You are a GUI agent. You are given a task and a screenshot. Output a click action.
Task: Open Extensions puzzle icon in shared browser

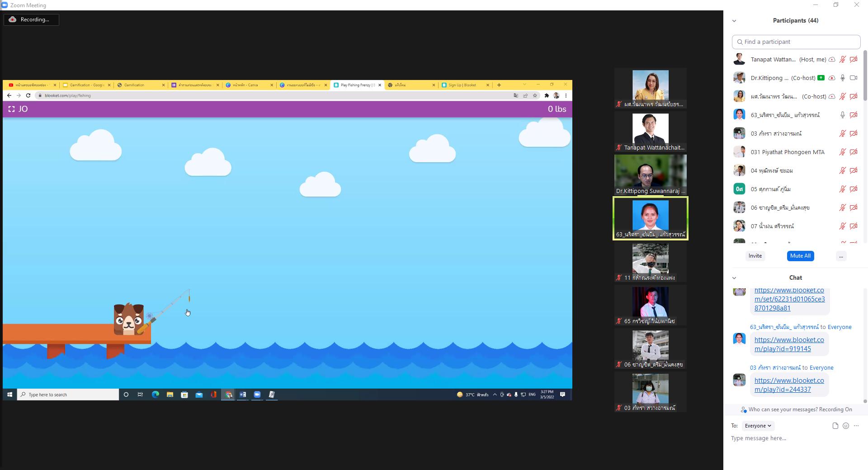click(x=547, y=95)
